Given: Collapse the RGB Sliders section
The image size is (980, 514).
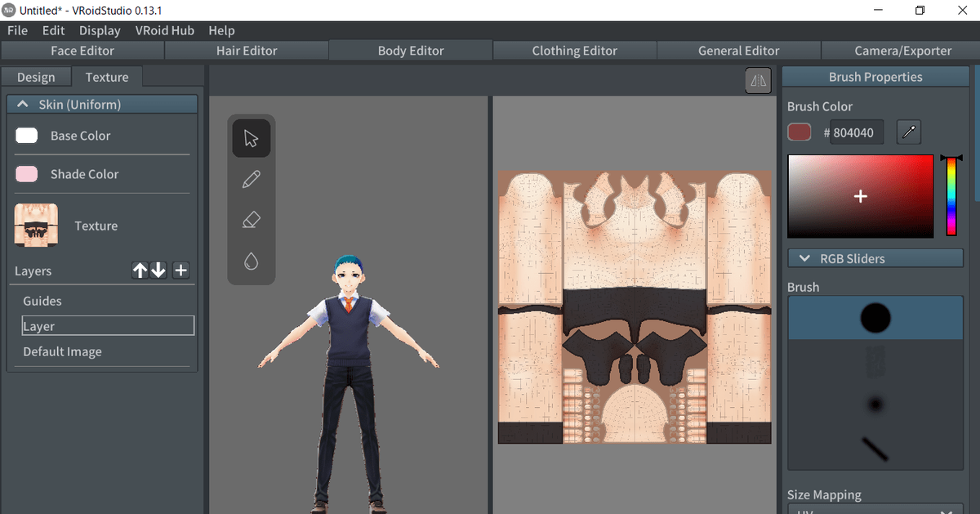Looking at the screenshot, I should click(875, 258).
